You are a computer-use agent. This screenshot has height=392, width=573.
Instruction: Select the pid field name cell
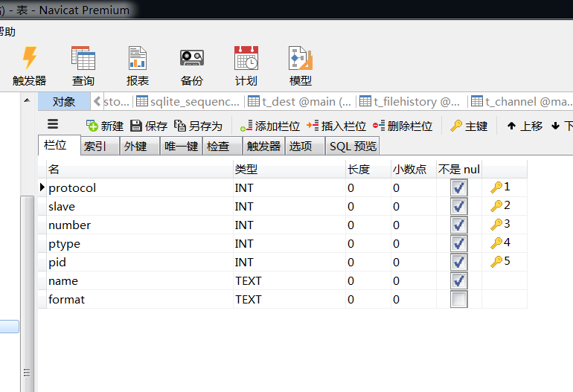(140, 263)
